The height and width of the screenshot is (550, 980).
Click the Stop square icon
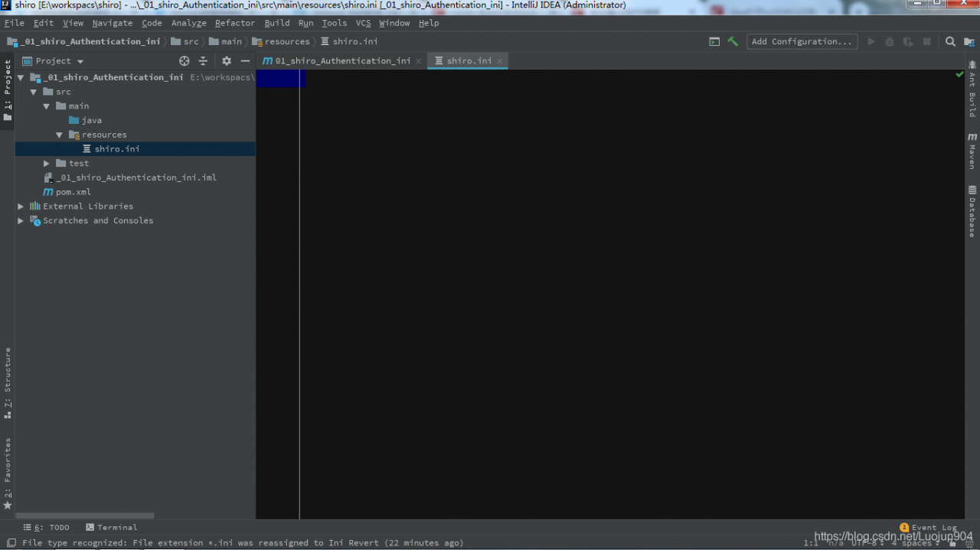[926, 41]
